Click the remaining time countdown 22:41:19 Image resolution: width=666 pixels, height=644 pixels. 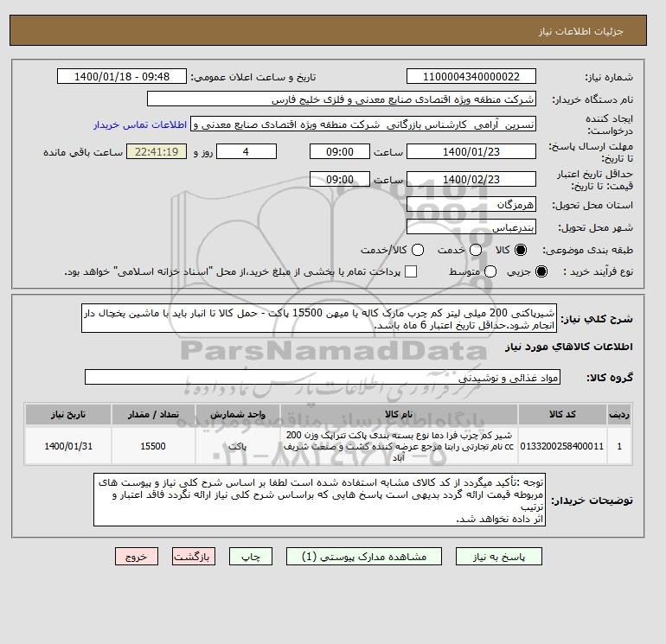click(157, 151)
